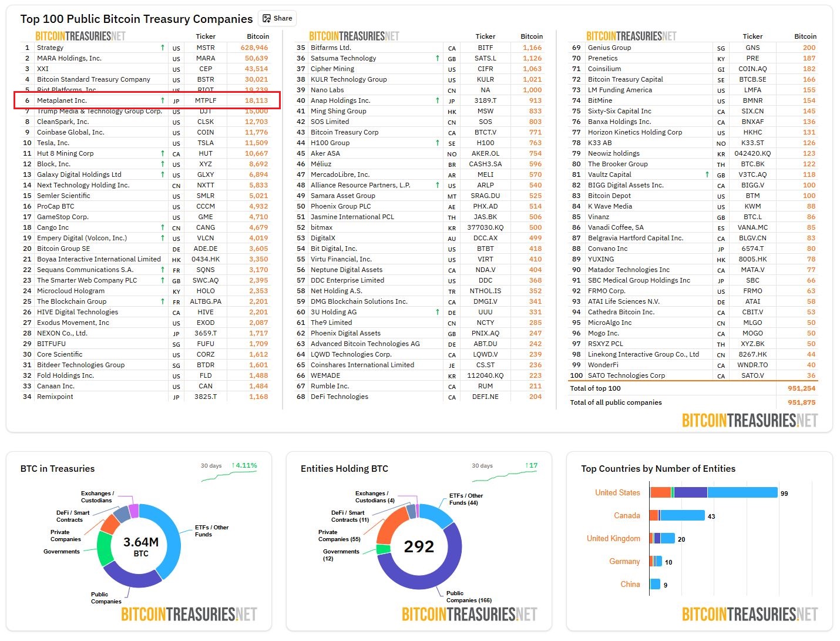Viewport: 840px width, 641px height.
Task: Select Rumble Inc. in the table
Action: (330, 386)
